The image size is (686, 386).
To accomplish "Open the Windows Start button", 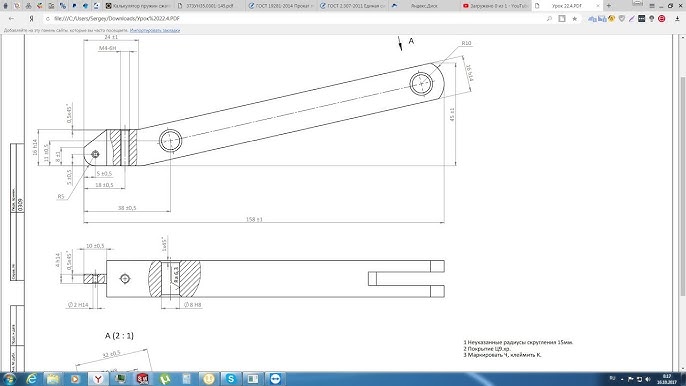I will click(9, 379).
